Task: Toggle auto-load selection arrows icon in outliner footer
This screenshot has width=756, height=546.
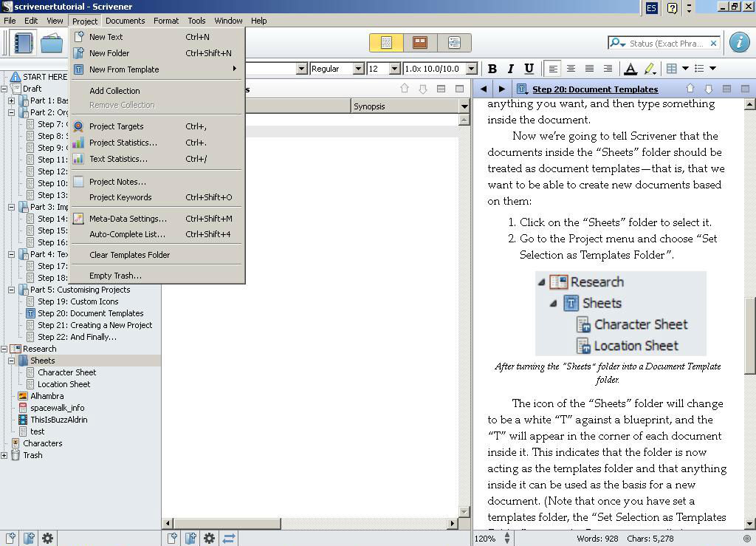Action: click(x=229, y=539)
